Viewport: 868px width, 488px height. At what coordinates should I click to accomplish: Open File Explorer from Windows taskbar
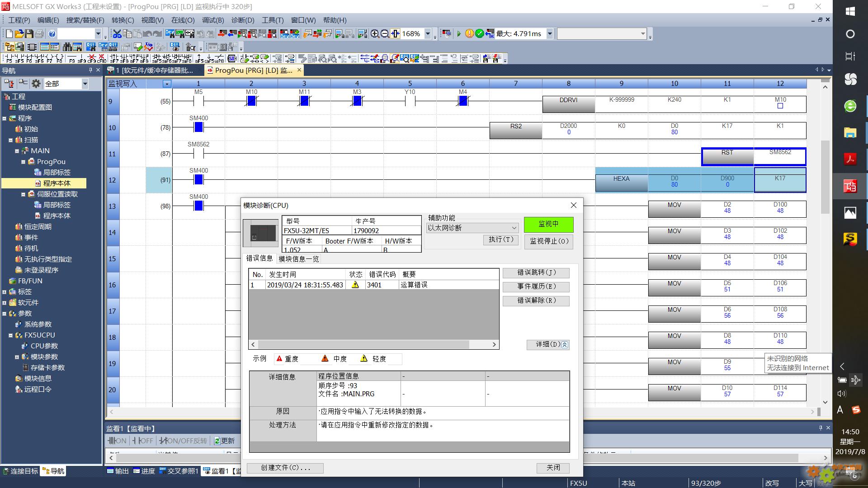850,132
